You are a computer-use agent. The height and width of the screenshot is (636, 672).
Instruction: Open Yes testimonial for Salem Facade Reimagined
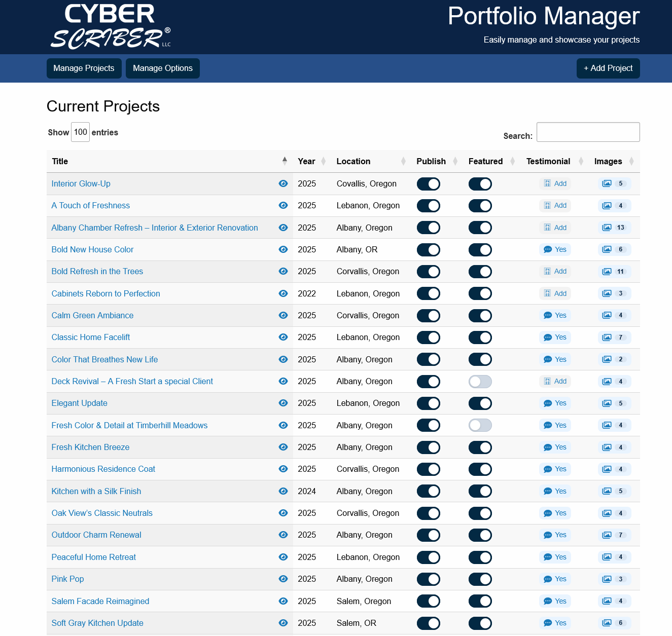(555, 601)
